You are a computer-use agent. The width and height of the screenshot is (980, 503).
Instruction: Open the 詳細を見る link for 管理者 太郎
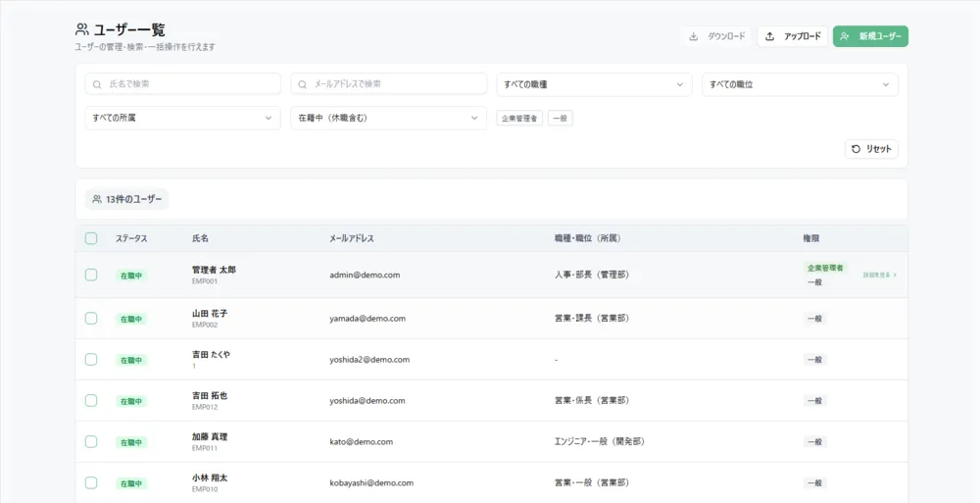point(880,275)
